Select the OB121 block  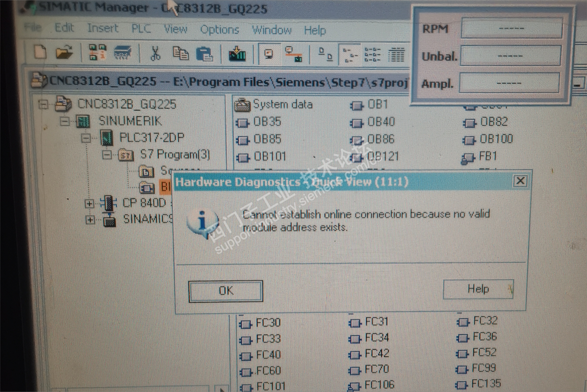tap(374, 157)
